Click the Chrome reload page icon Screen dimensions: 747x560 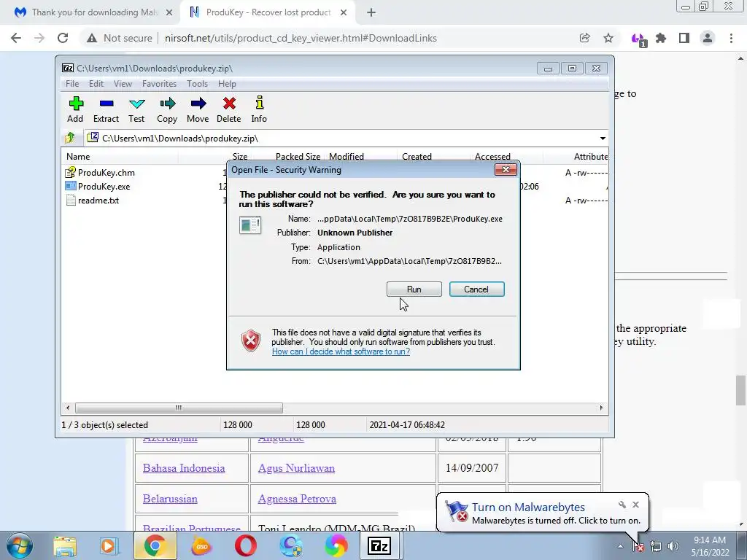63,38
